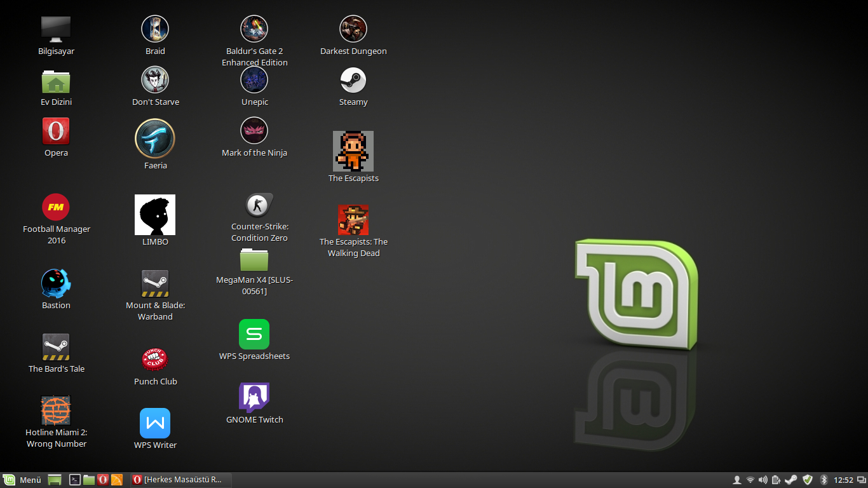Select The Bard's Tale shortcut
Image resolution: width=868 pixels, height=488 pixels.
pos(56,347)
